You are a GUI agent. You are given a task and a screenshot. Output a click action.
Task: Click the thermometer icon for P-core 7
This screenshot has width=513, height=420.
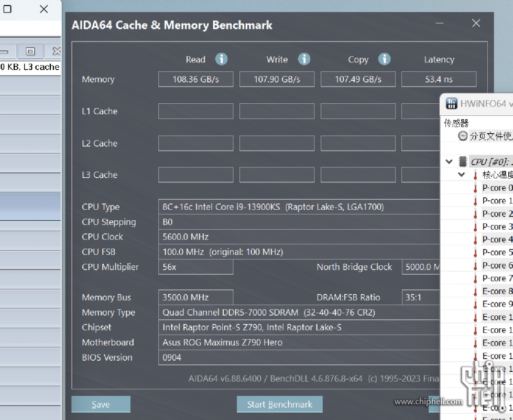point(475,278)
